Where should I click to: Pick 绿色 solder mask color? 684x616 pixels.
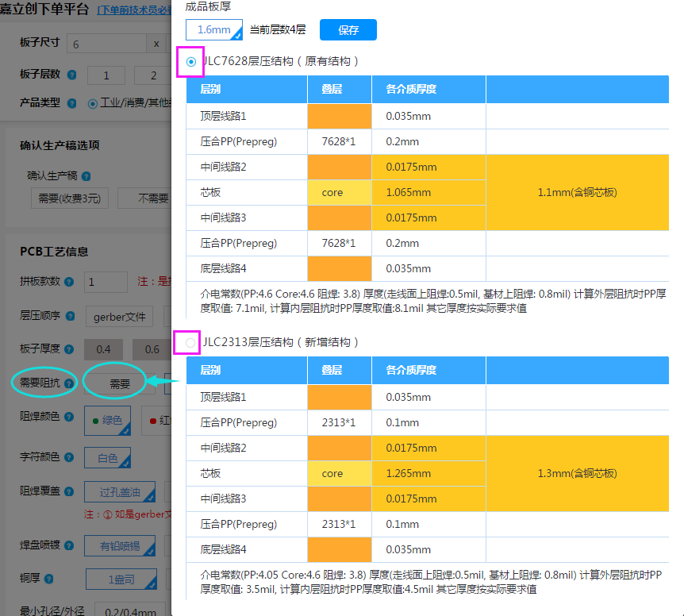coord(107,421)
